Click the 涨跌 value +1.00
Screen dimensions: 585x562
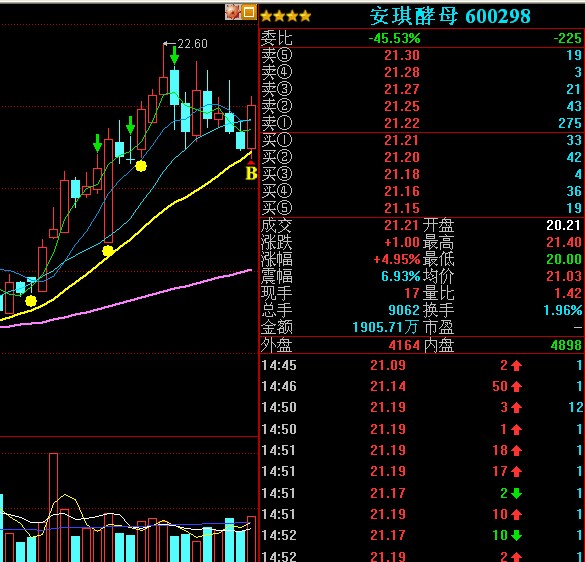402,243
